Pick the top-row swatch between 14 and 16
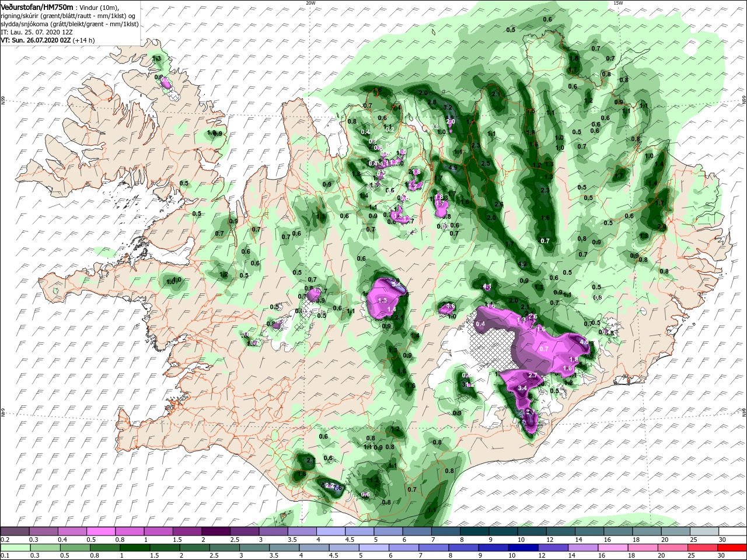The width and height of the screenshot is (747, 560). 588,531
